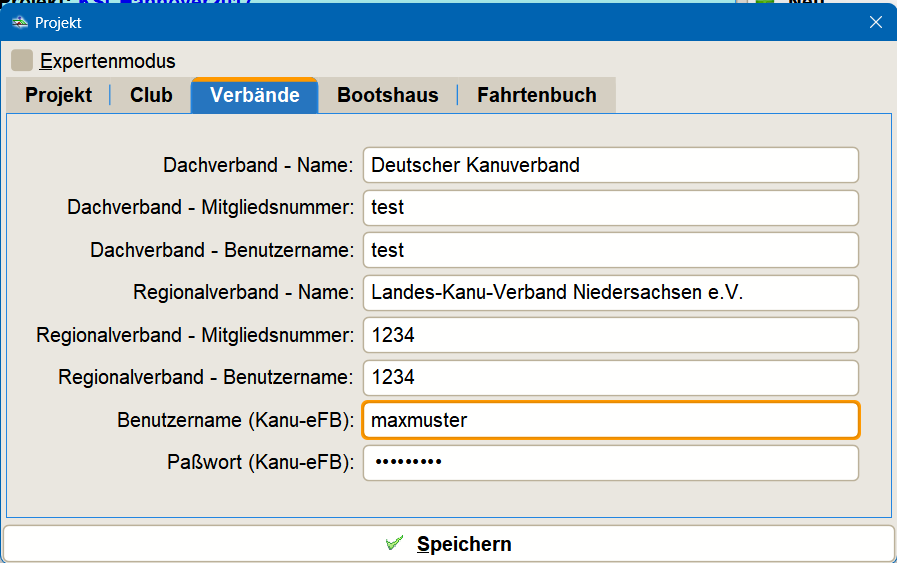Screen dimensions: 897x563
Task: Click the 'Paßwort (Kanu-eFB):' label
Action: coord(260,462)
